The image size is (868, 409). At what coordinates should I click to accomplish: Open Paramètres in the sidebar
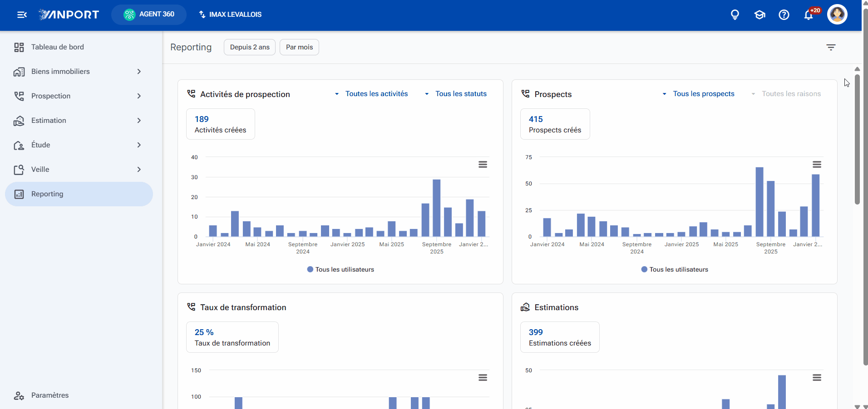(79, 395)
